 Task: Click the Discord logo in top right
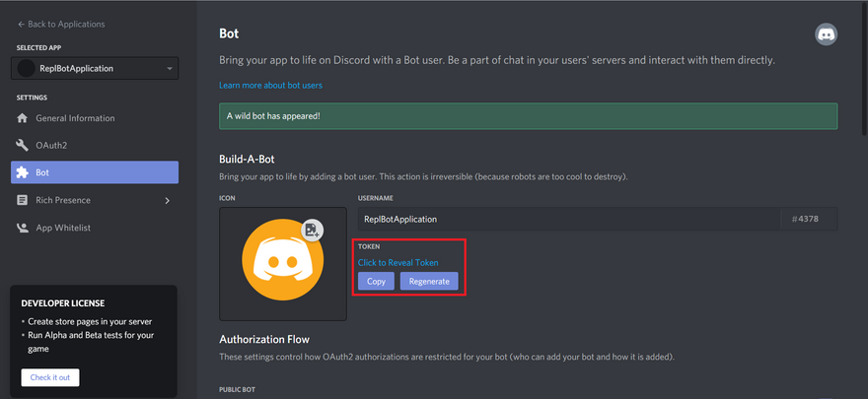click(826, 34)
